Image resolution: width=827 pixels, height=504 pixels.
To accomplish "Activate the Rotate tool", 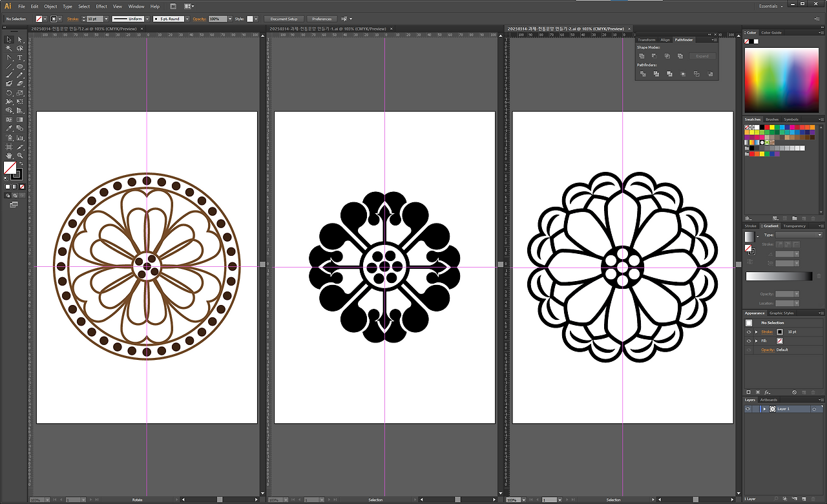I will pyautogui.click(x=9, y=93).
